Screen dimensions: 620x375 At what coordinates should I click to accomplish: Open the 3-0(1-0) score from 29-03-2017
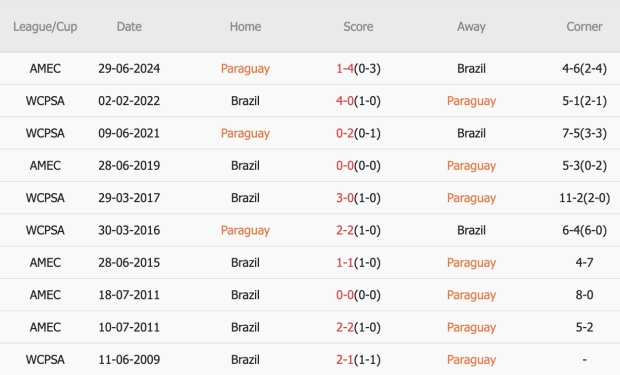coord(358,198)
